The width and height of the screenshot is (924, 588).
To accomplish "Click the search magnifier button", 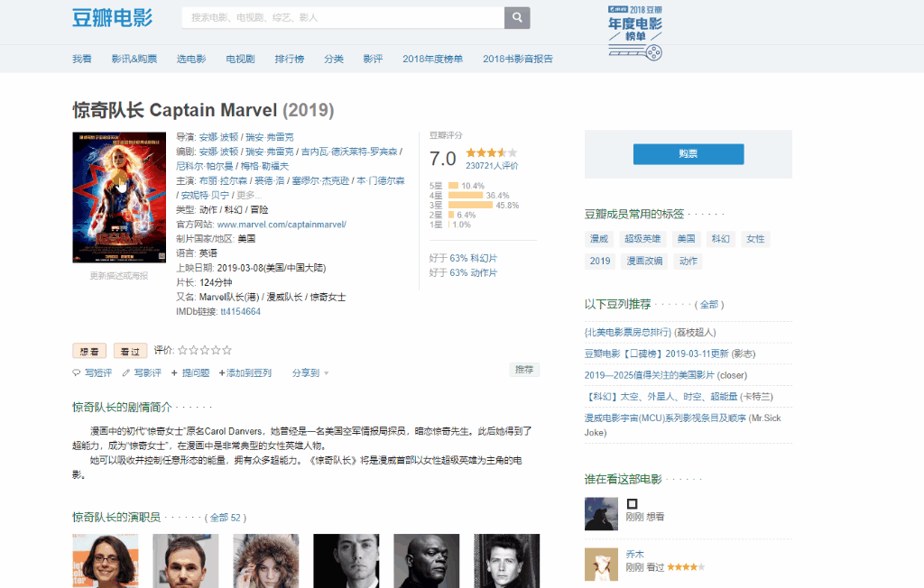I will tap(517, 18).
